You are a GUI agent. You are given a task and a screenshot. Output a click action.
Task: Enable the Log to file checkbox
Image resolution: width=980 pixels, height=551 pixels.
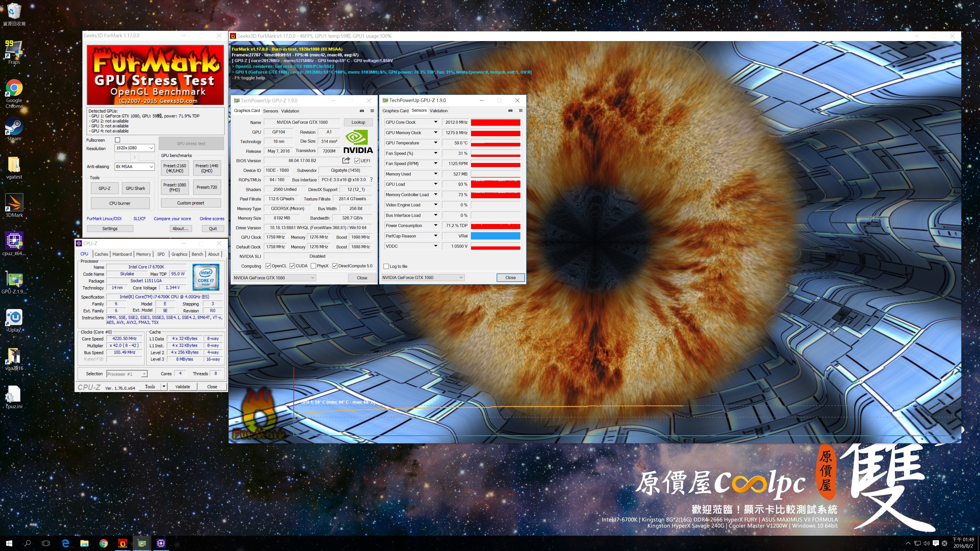click(x=386, y=266)
